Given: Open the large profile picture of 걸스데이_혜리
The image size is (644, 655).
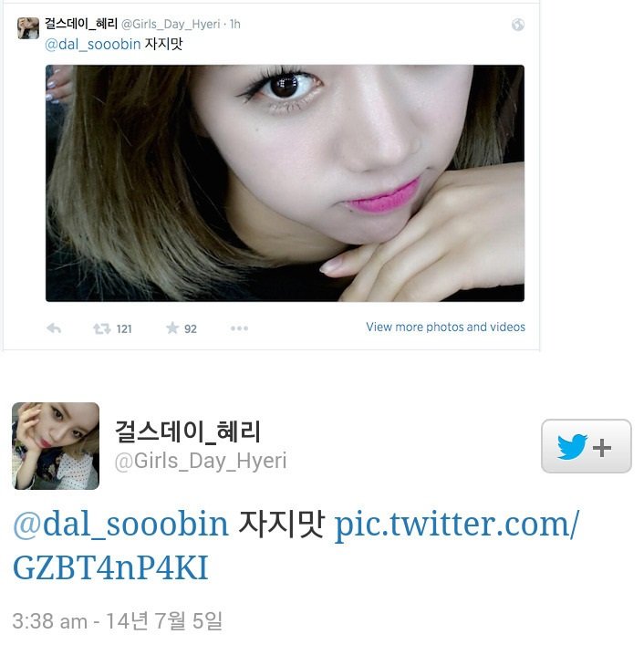Looking at the screenshot, I should click(x=56, y=446).
